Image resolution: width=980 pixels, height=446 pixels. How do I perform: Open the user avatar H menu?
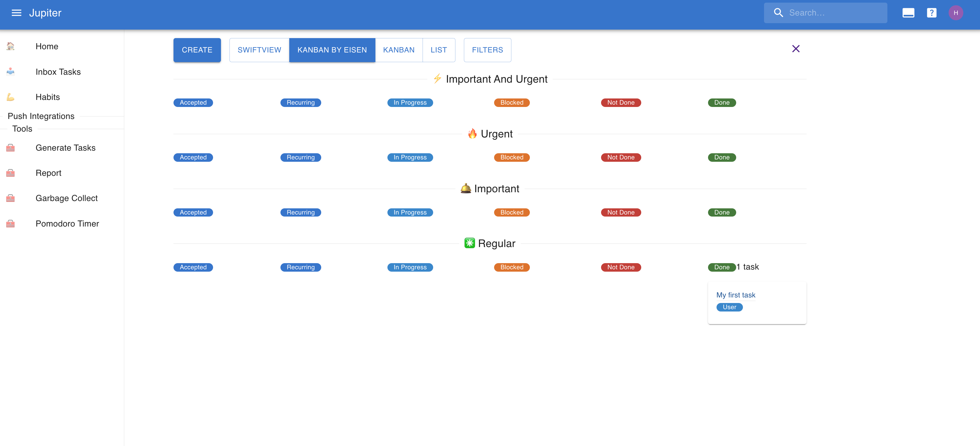[955, 13]
